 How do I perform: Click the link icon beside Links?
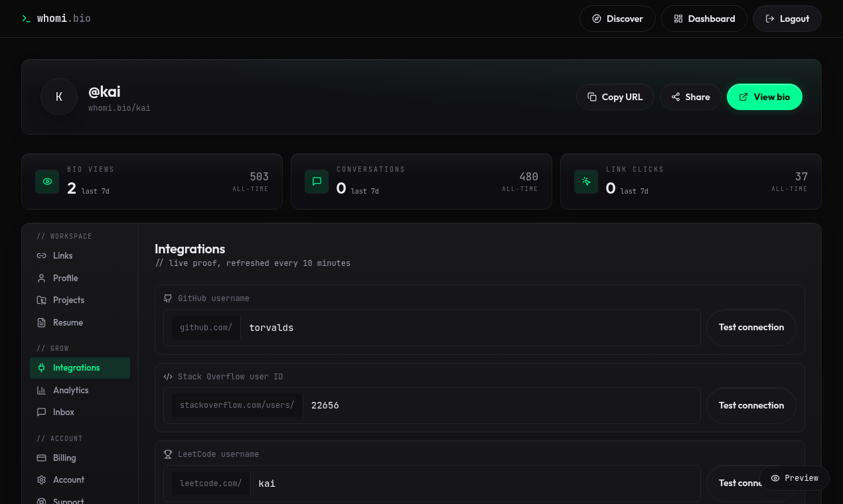tap(41, 255)
